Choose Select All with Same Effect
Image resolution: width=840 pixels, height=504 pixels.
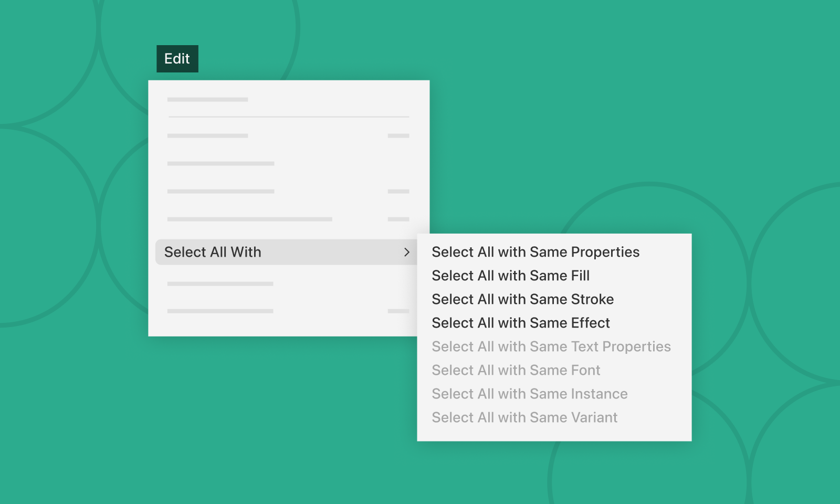(521, 323)
